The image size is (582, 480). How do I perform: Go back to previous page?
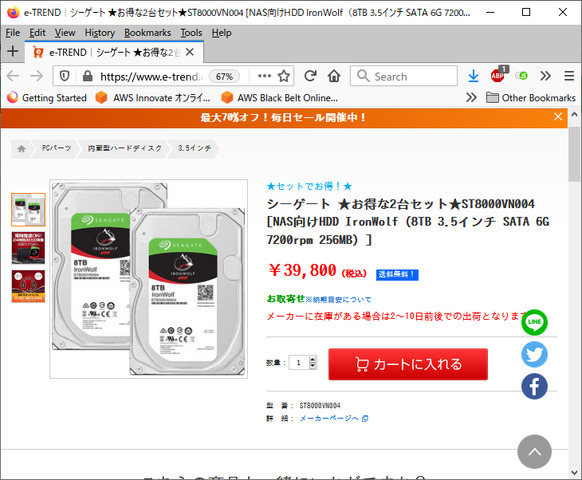[13, 76]
